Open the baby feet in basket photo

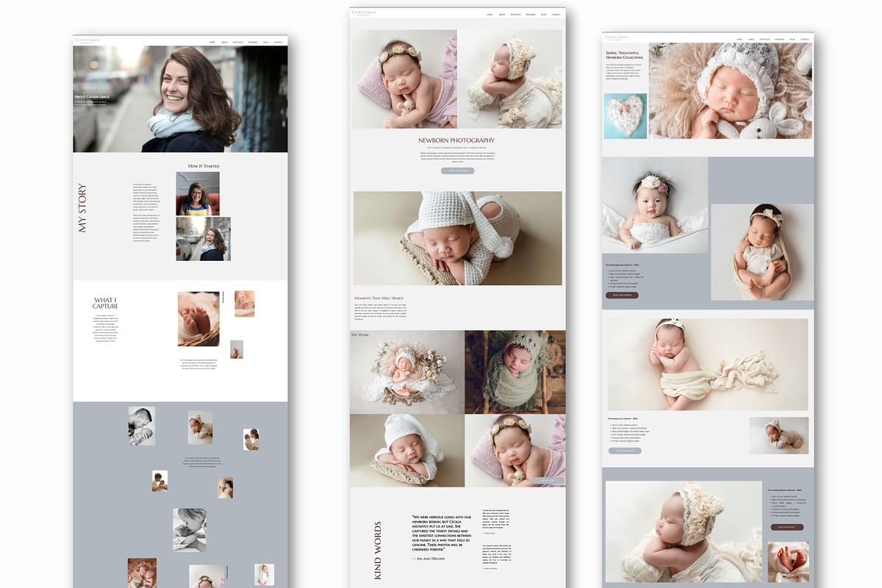point(198,319)
